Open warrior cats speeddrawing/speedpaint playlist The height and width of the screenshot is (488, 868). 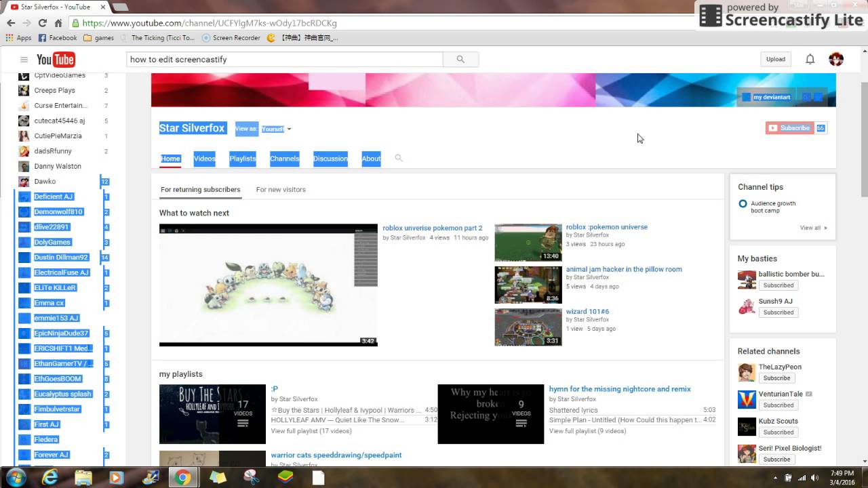click(x=336, y=455)
